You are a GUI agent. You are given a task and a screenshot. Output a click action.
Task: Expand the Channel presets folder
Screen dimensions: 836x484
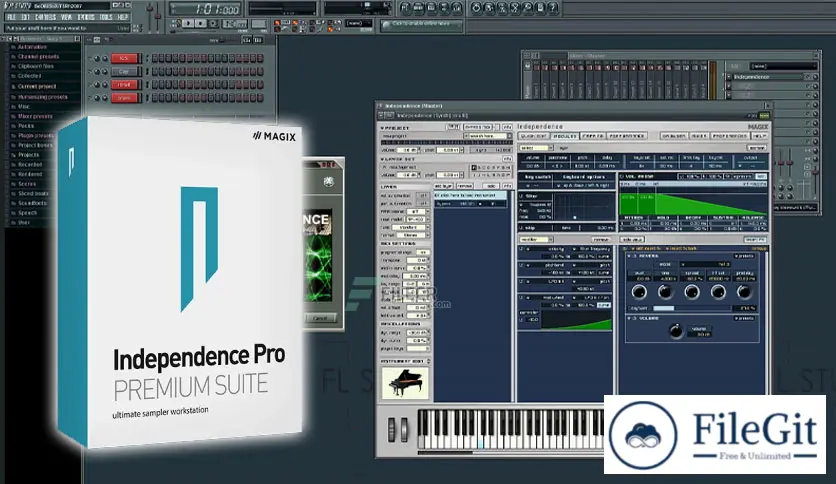[38, 57]
